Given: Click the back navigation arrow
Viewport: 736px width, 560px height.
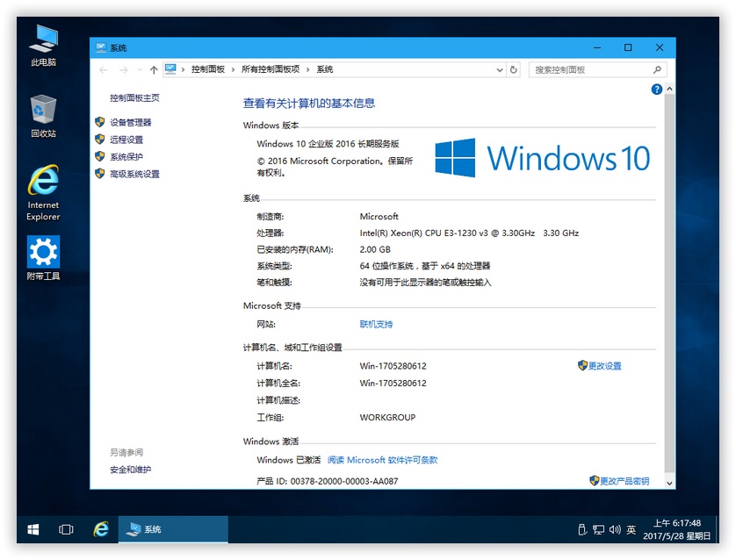Looking at the screenshot, I should (104, 70).
